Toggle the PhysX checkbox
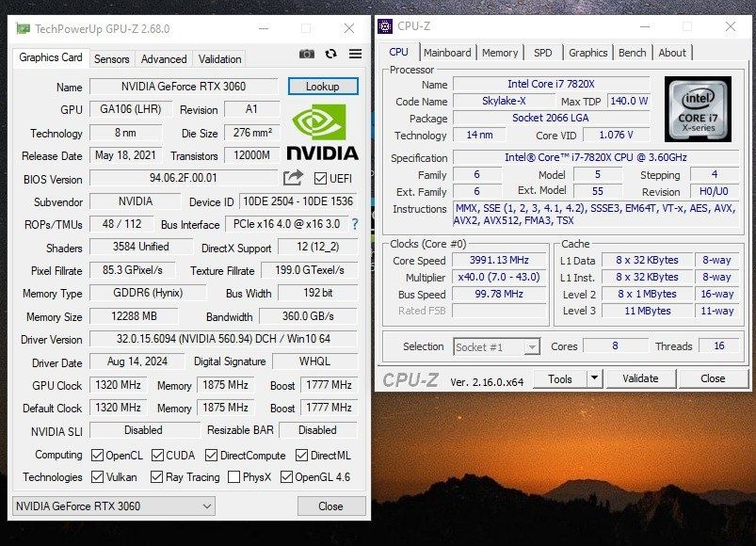 (233, 477)
